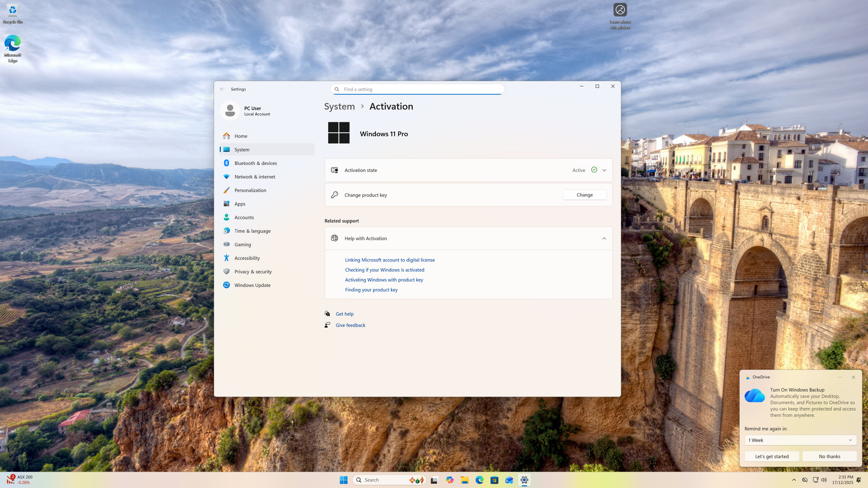Go to Windows Update in sidebar

coord(252,285)
